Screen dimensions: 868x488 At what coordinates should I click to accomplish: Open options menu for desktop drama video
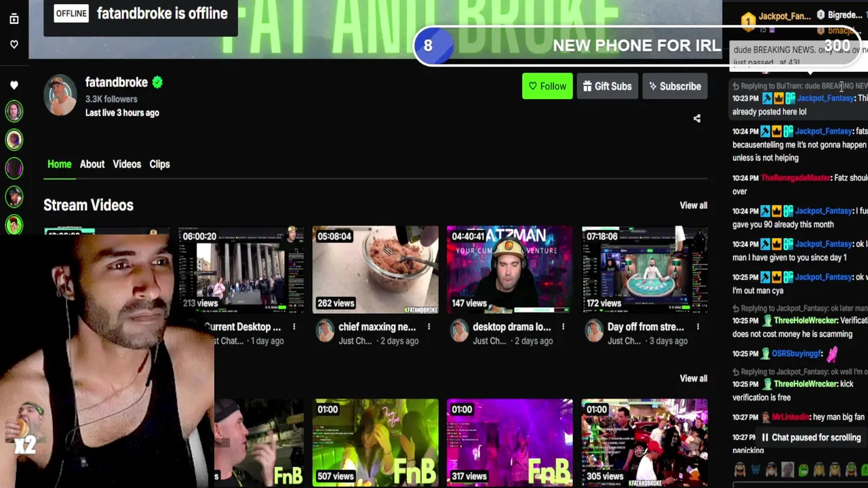click(563, 327)
